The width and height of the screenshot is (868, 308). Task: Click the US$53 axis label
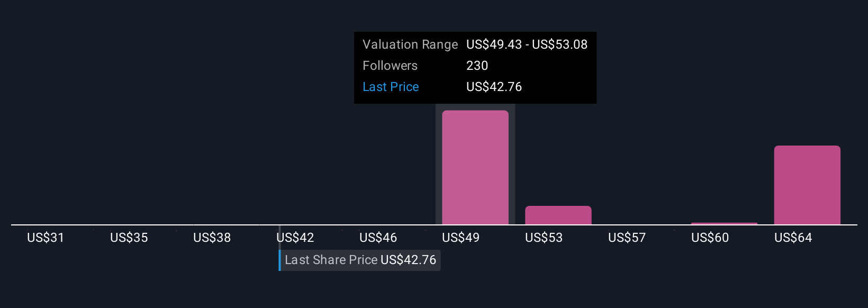[544, 238]
